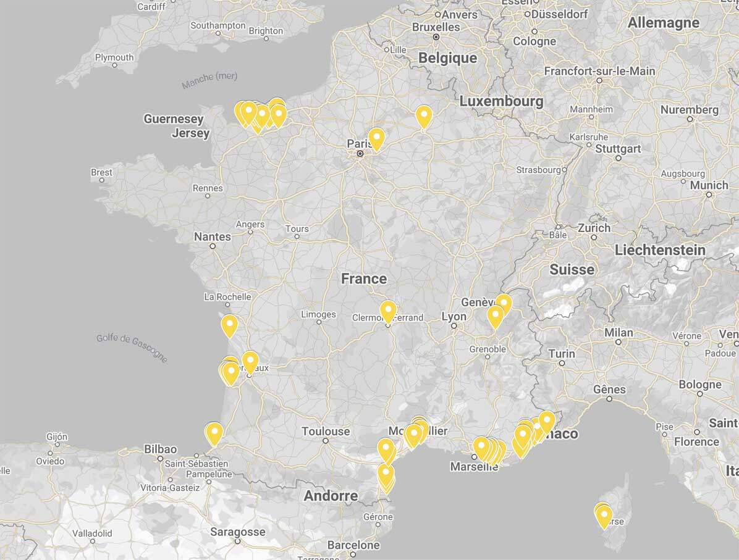739x560 pixels.
Task: Select the pin directly north of Grenoble
Action: 495,316
